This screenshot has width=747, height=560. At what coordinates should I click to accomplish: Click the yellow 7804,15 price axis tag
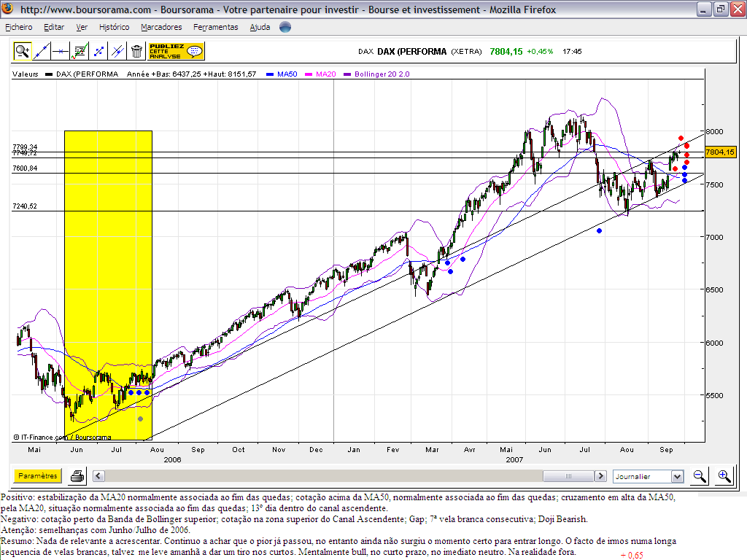click(720, 152)
